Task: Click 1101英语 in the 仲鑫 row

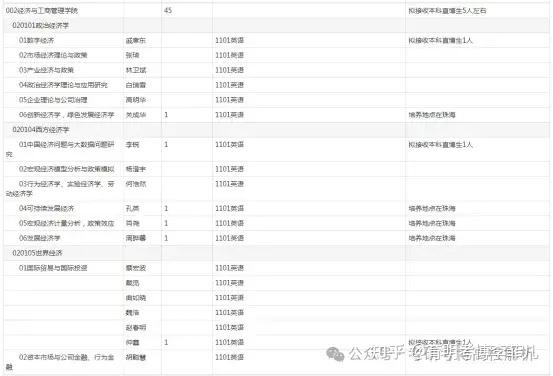Action: point(230,342)
